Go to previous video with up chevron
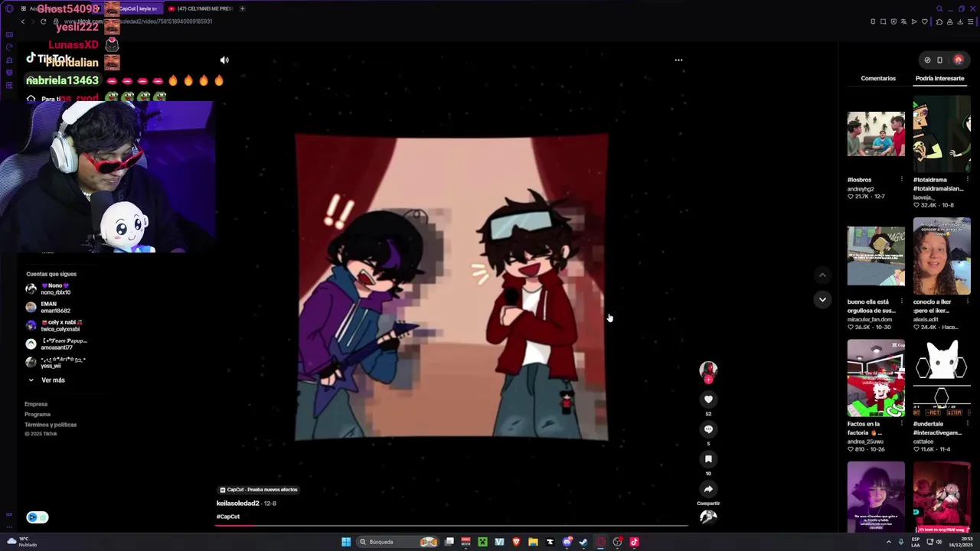This screenshot has height=551, width=980. (x=822, y=275)
